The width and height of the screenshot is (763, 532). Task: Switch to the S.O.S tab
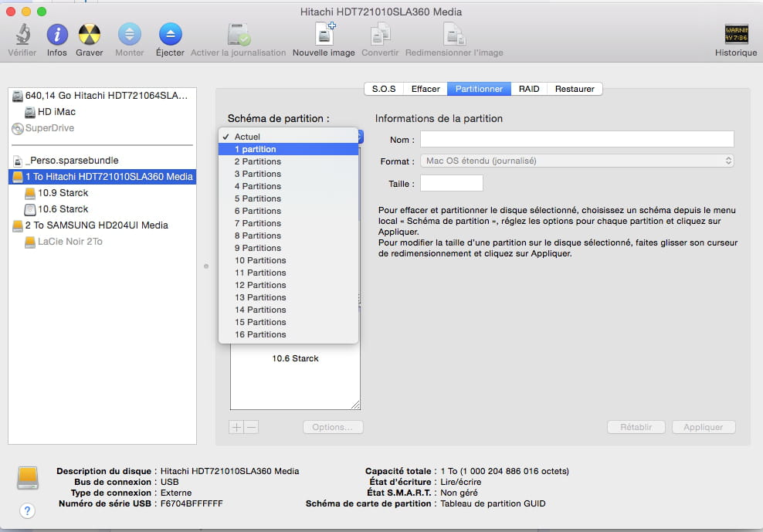point(383,89)
